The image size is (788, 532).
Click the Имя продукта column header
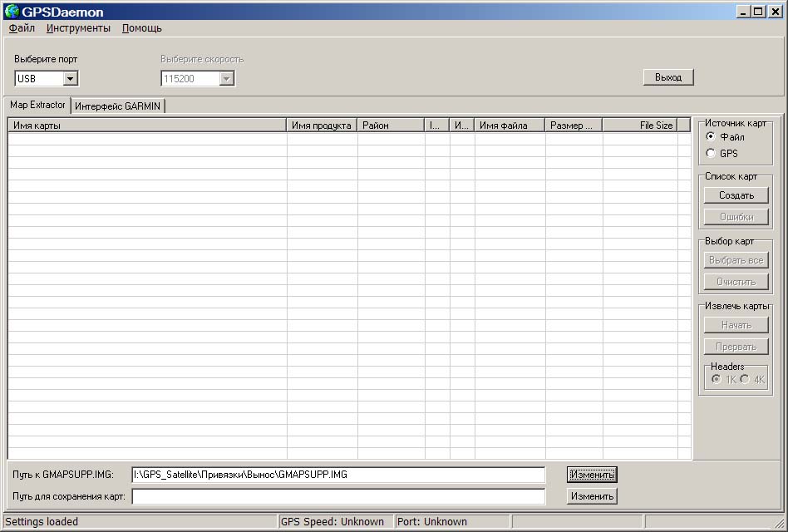pyautogui.click(x=322, y=126)
